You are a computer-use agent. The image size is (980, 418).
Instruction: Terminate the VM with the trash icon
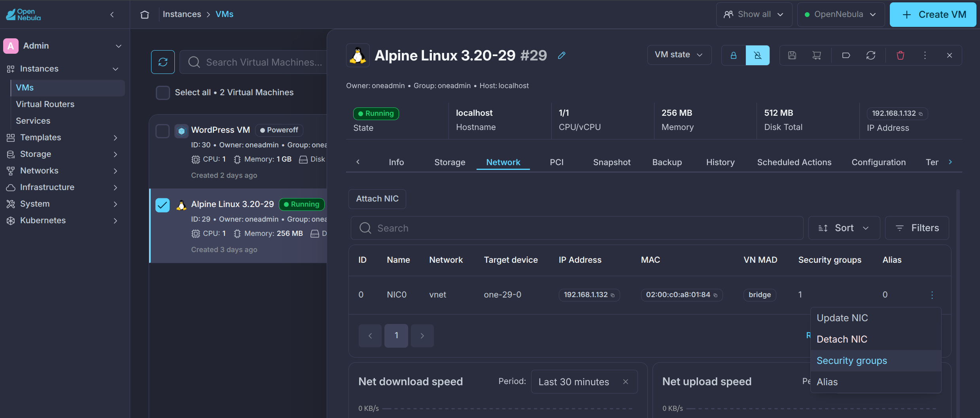(x=901, y=55)
